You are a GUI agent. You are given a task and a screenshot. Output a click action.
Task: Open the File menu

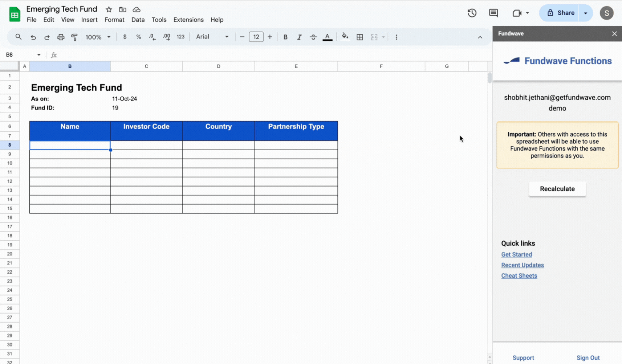(32, 20)
